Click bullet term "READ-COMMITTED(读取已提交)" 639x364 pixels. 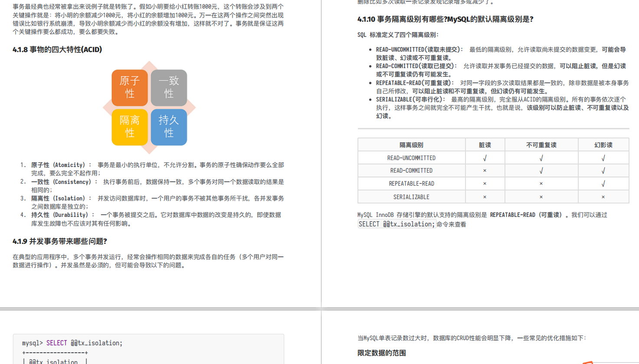point(414,66)
